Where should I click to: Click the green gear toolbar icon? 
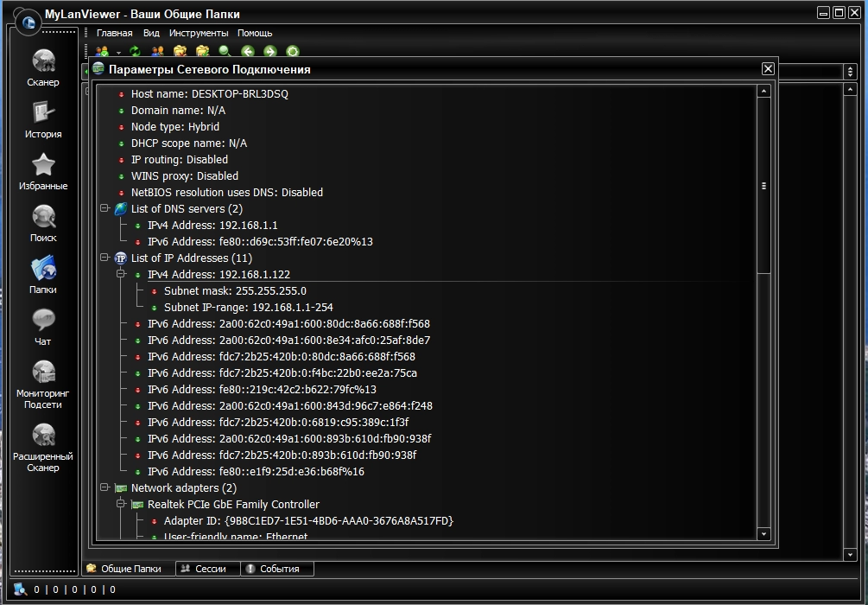click(292, 52)
